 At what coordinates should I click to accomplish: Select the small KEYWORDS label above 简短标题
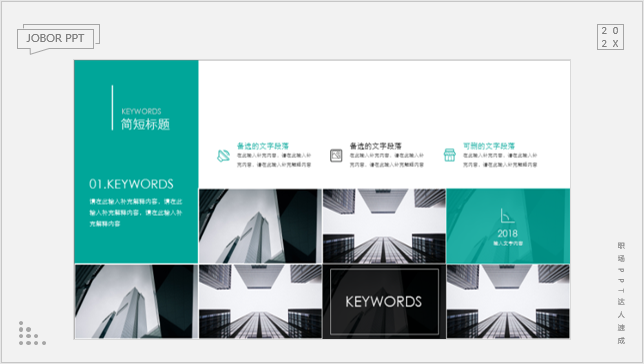(141, 111)
